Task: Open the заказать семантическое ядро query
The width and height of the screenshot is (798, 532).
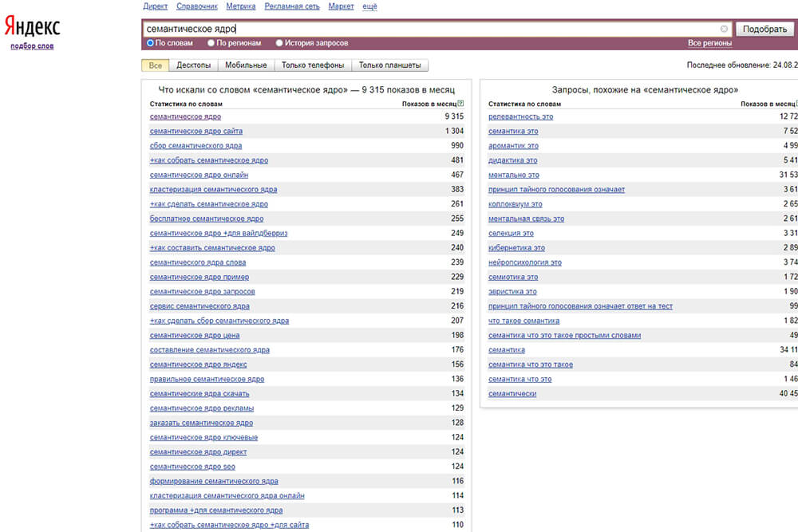Action: point(201,424)
